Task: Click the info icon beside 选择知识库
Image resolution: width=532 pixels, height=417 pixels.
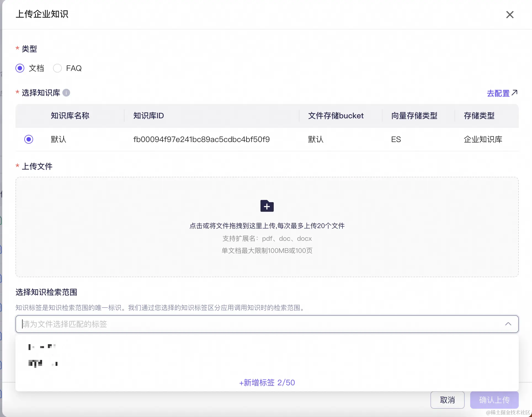Action: (66, 93)
